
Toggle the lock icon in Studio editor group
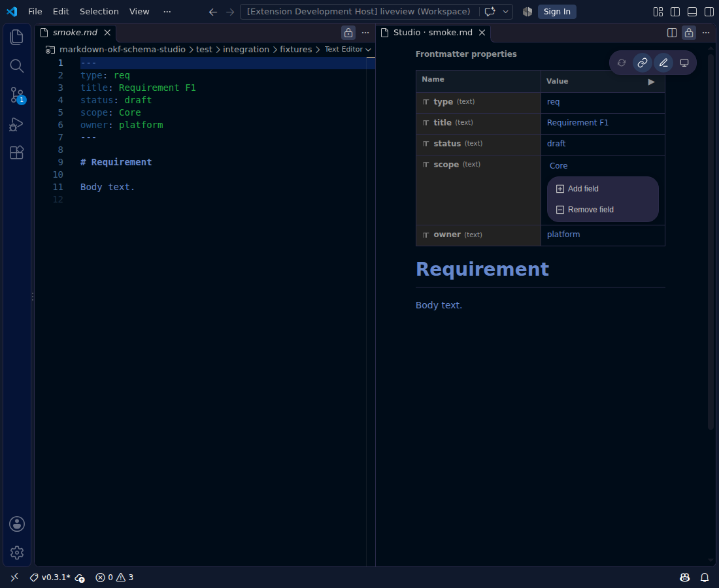(x=689, y=33)
